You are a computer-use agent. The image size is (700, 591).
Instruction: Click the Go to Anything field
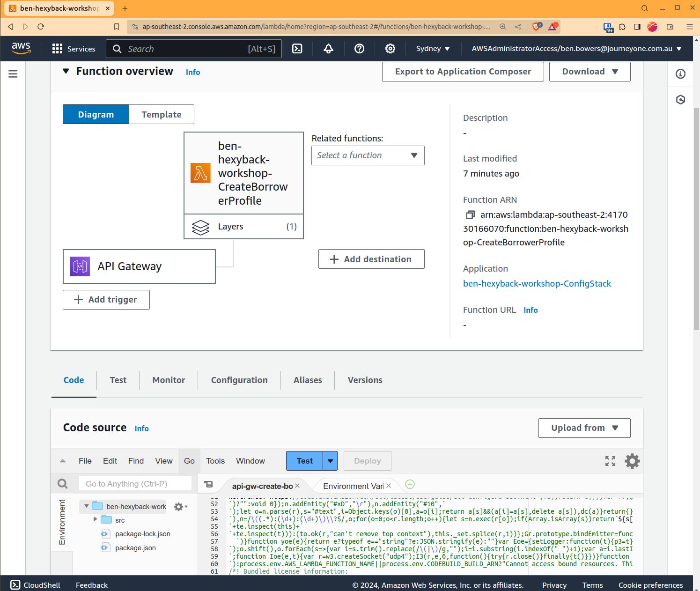(x=135, y=484)
